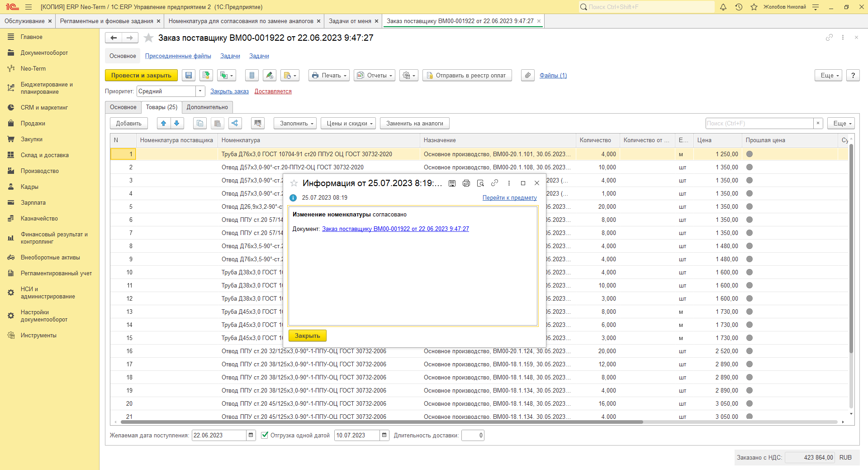Click Закрыть button in the dialog

click(x=308, y=336)
